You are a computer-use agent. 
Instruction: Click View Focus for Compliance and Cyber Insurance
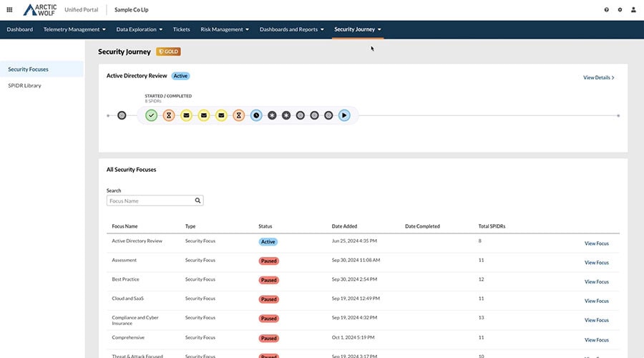pos(596,320)
